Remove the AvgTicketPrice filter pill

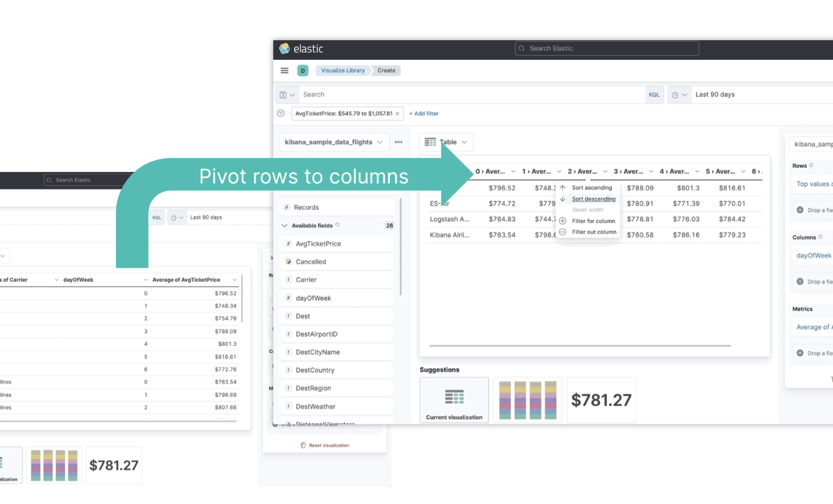tap(397, 114)
